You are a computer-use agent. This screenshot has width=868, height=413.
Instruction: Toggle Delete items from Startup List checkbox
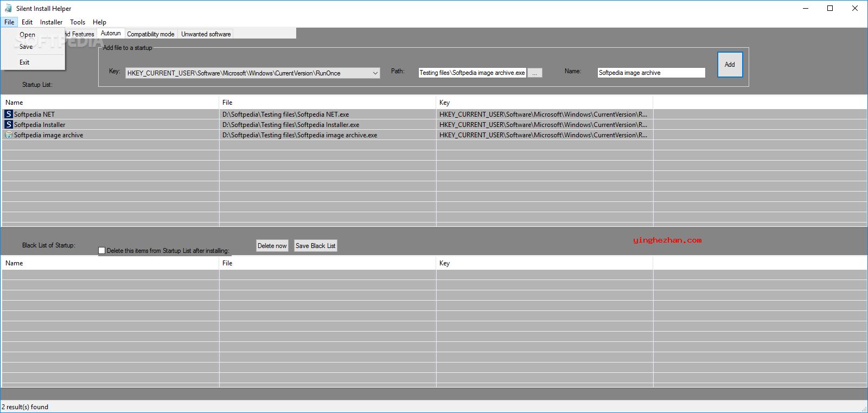(x=101, y=251)
